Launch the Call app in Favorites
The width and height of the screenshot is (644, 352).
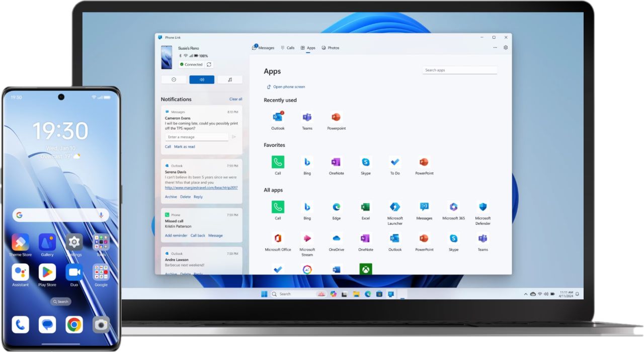(278, 162)
